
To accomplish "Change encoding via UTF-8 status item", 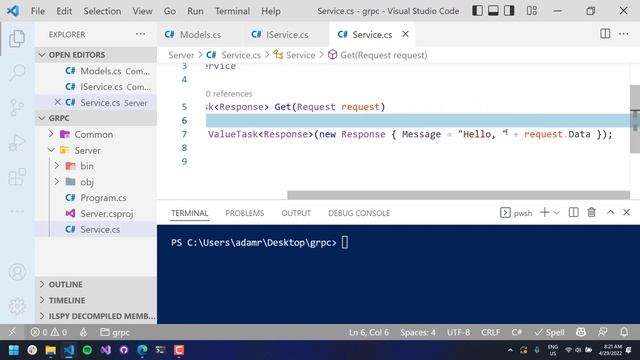I will point(458,332).
